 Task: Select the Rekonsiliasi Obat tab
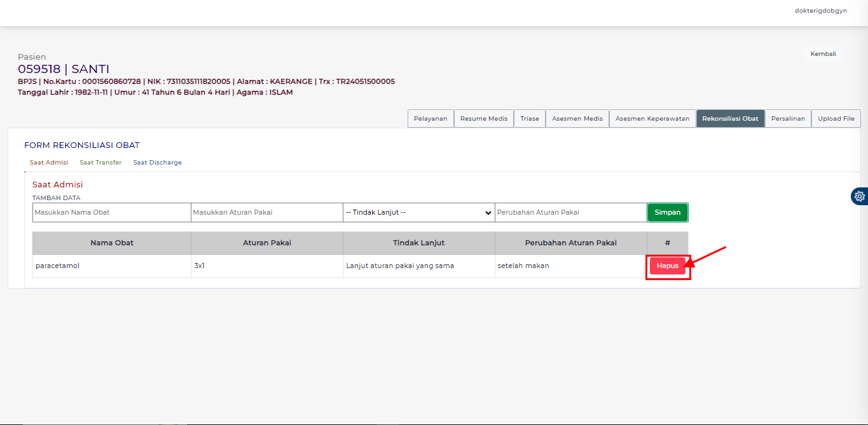(x=730, y=119)
